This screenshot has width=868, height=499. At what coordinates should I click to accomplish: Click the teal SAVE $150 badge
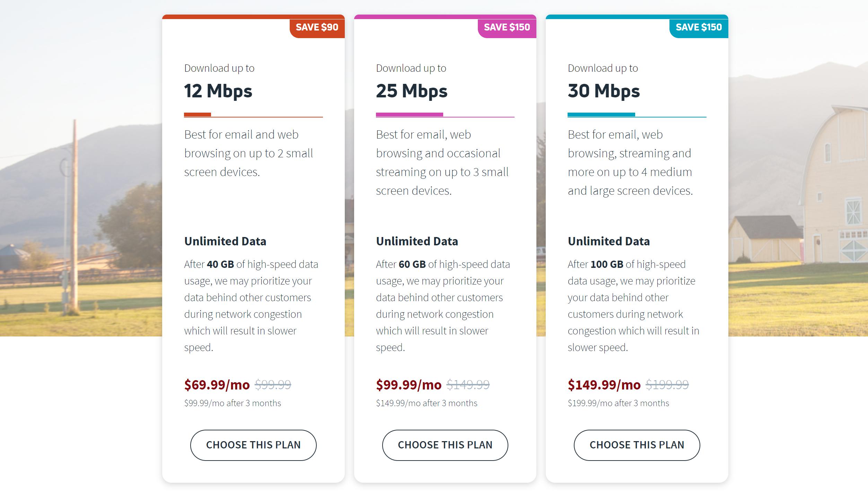[699, 27]
